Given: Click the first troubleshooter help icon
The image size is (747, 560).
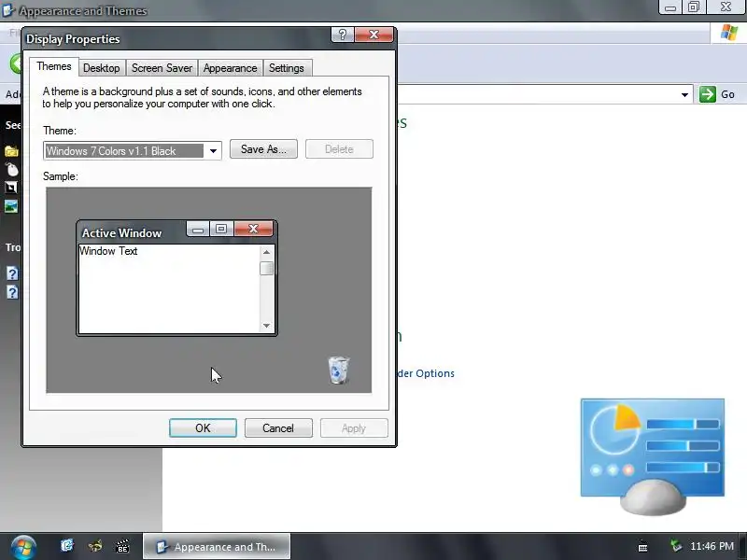Looking at the screenshot, I should click(12, 273).
